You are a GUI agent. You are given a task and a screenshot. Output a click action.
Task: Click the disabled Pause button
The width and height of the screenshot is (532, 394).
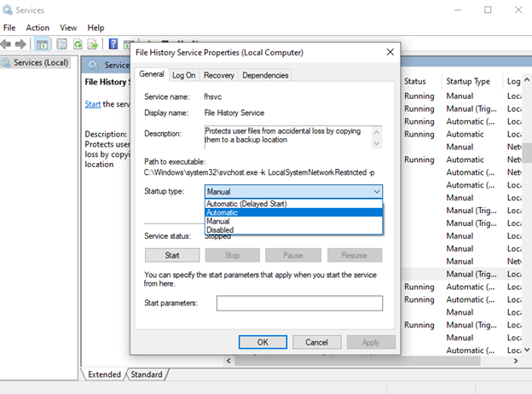[293, 255]
